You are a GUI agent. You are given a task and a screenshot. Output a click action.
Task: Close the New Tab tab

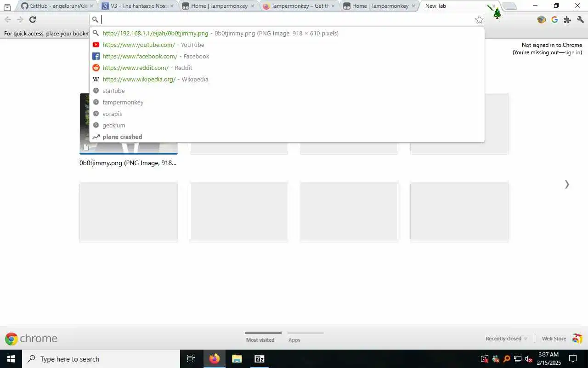tap(493, 6)
